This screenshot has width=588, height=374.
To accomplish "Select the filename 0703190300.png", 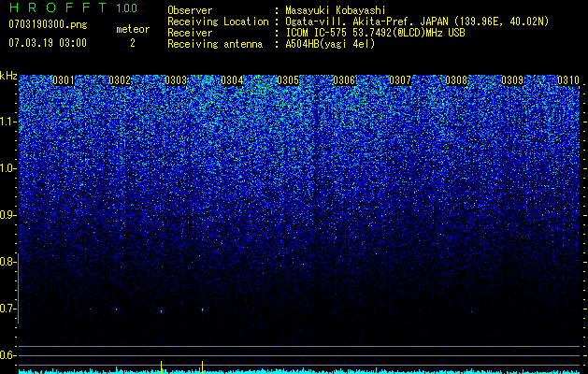I will (48, 25).
